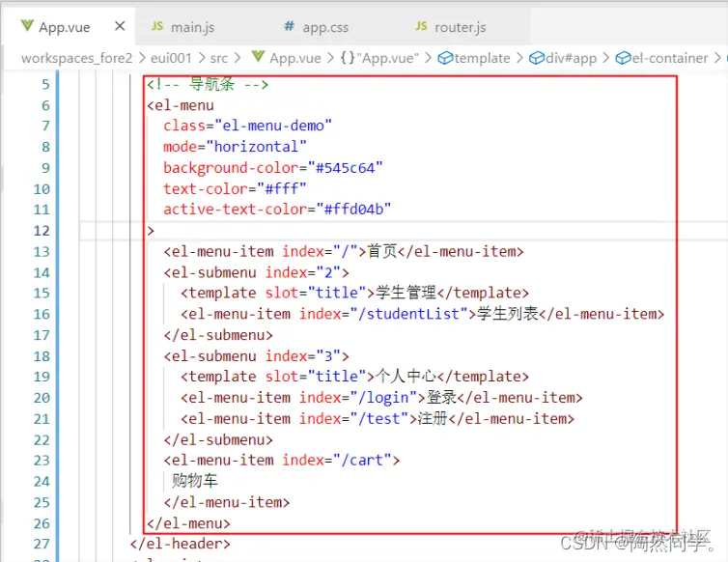Click the closing </el-submenu> on line 17
728x562 pixels.
(218, 335)
